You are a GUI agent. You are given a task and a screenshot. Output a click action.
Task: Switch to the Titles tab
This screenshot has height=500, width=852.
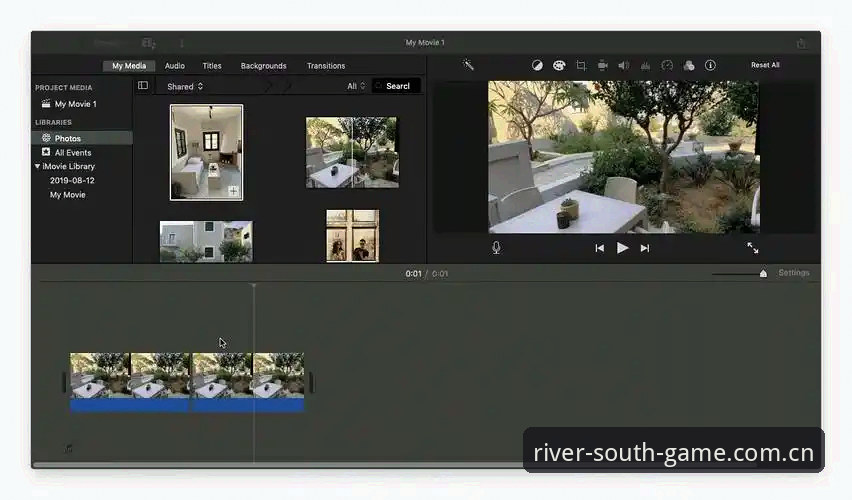pyautogui.click(x=212, y=66)
